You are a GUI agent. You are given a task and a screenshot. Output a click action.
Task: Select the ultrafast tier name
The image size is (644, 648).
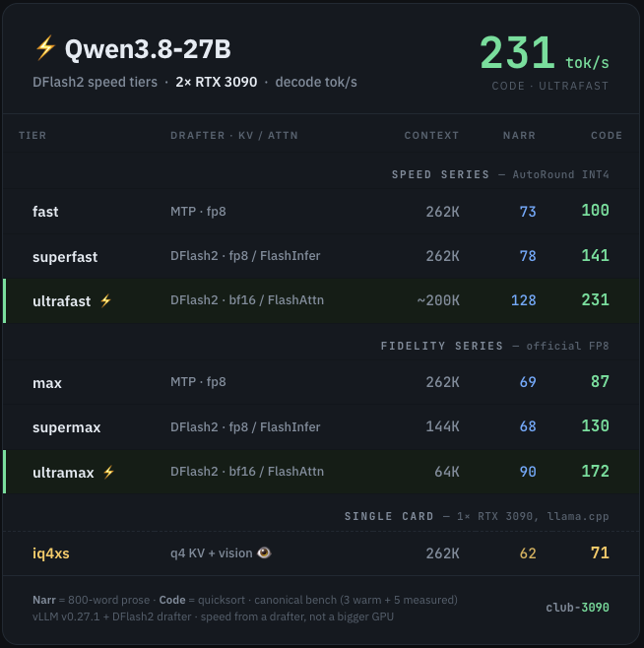click(62, 301)
